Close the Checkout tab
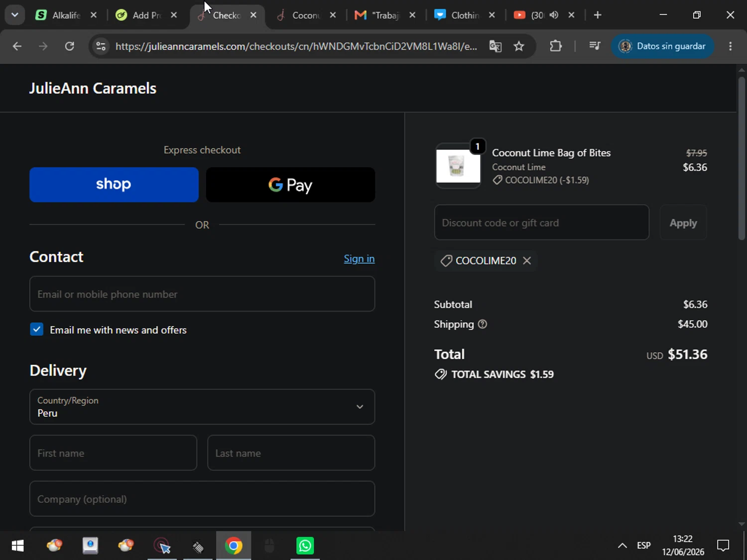Screen dimensions: 747x560 coord(253,15)
